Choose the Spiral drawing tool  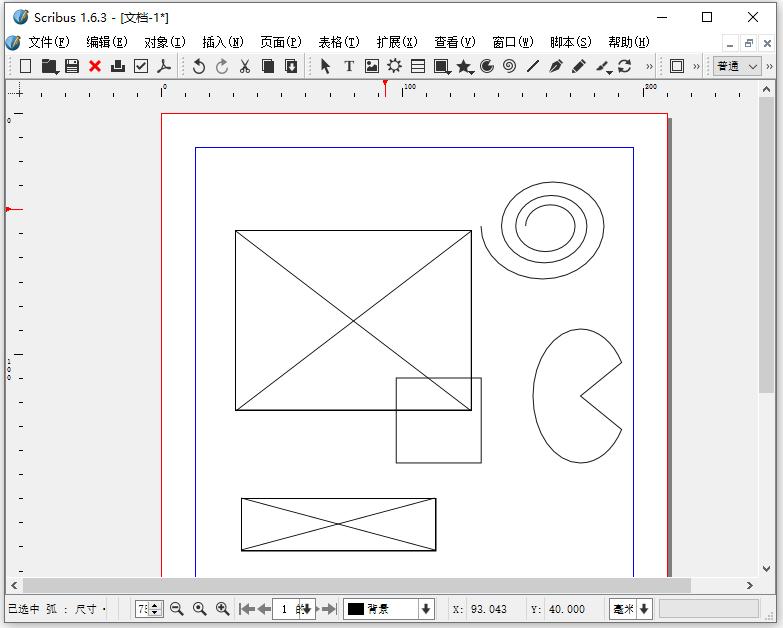coord(509,66)
